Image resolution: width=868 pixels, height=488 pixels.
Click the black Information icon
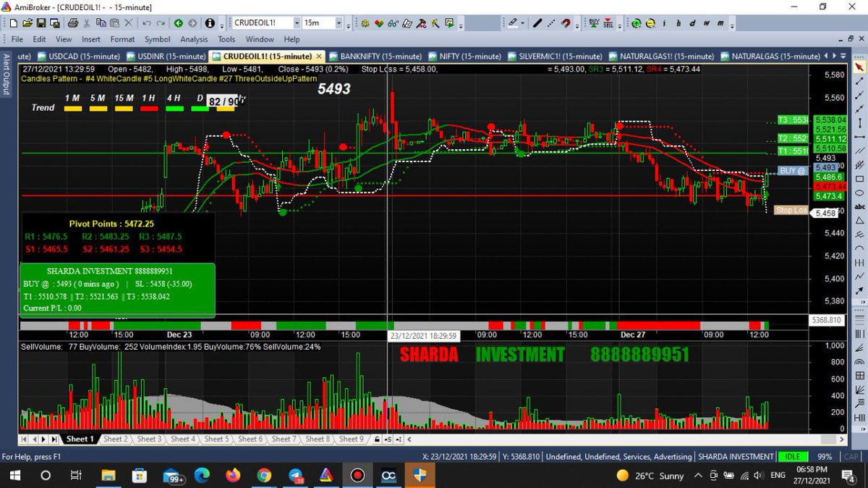[x=210, y=23]
